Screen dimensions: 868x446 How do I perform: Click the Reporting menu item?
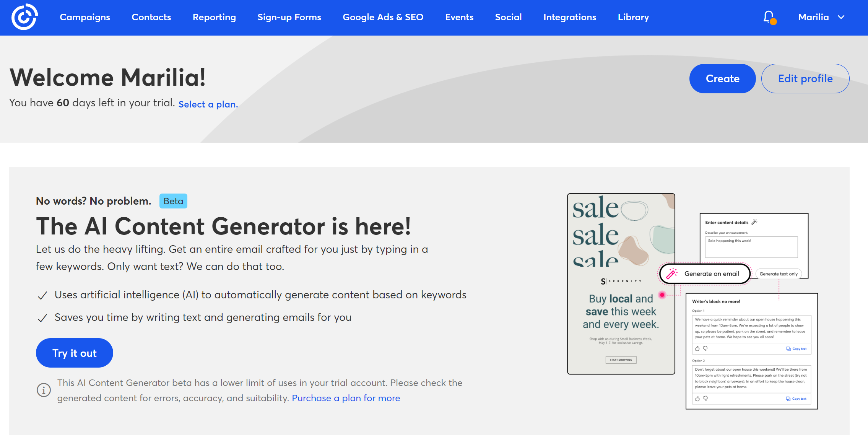214,17
